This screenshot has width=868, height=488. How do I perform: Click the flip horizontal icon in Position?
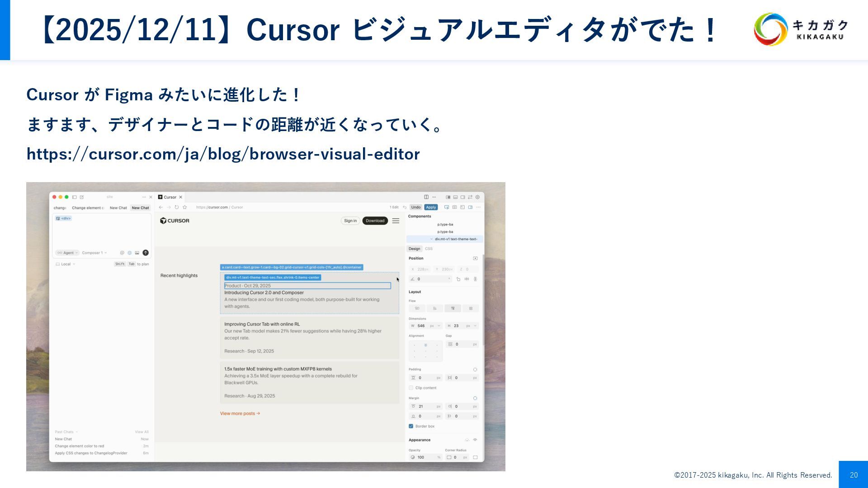pos(467,279)
